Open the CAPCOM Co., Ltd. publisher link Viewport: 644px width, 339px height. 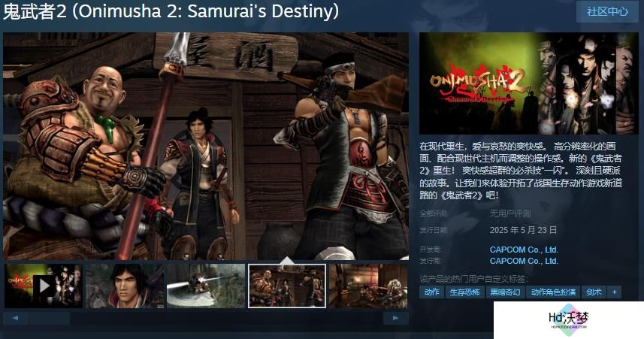[524, 261]
